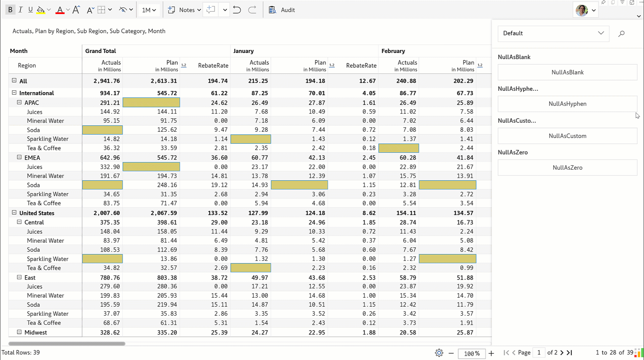
Task: Jump to the last page
Action: pyautogui.click(x=570, y=352)
